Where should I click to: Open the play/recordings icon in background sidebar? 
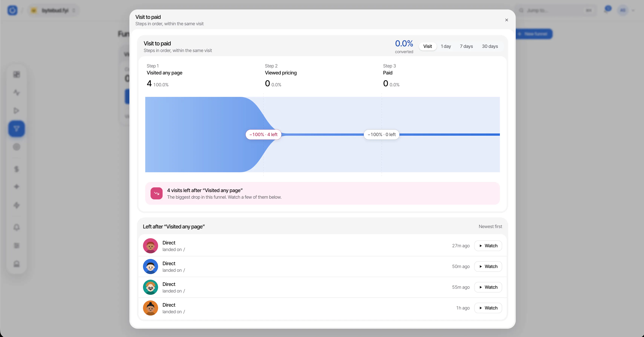pyautogui.click(x=16, y=110)
